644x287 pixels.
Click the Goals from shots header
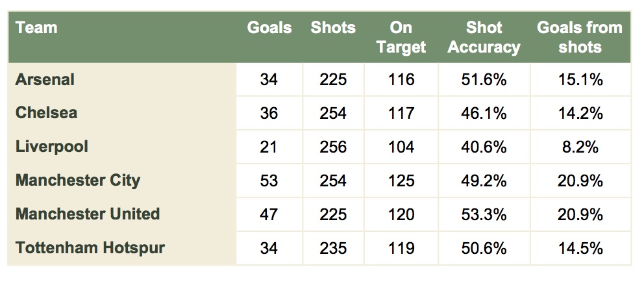tap(579, 37)
